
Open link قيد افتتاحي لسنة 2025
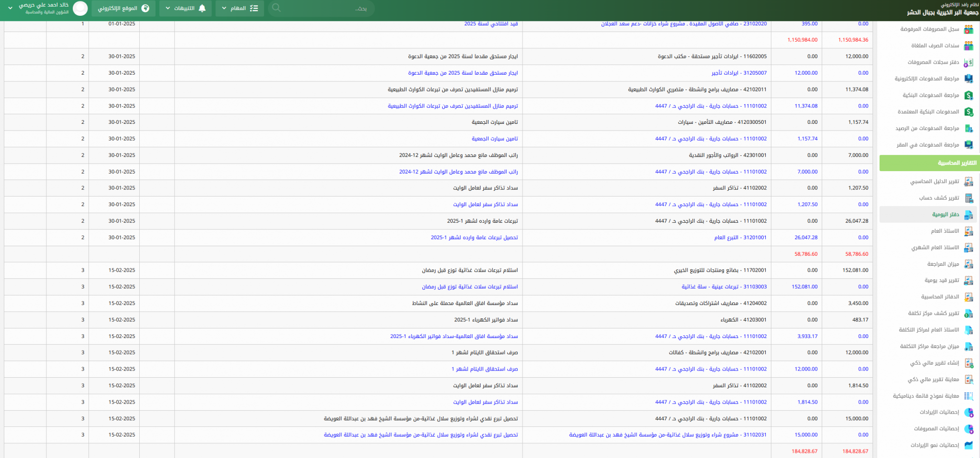[x=491, y=23]
